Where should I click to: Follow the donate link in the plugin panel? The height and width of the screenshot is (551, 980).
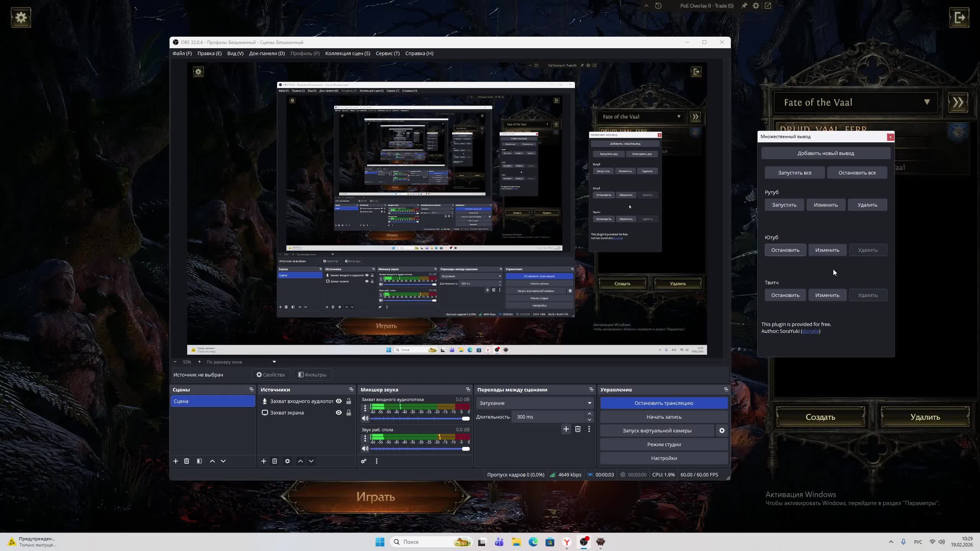(810, 331)
